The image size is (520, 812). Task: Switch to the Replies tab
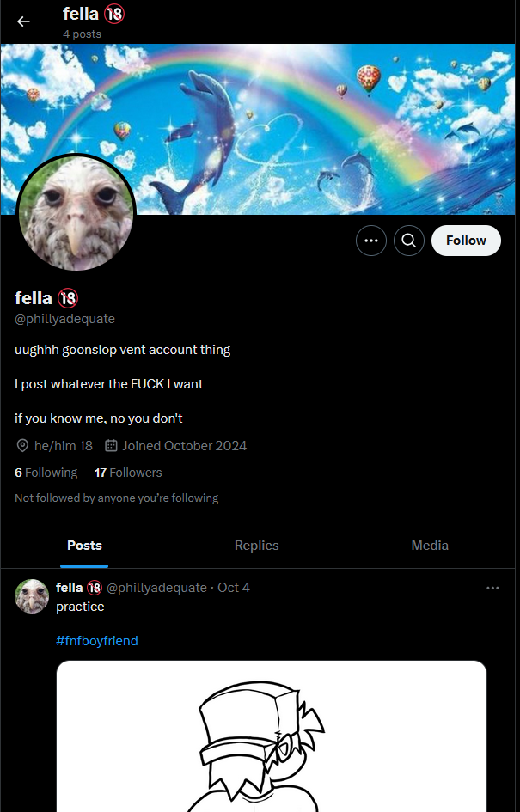tap(256, 546)
